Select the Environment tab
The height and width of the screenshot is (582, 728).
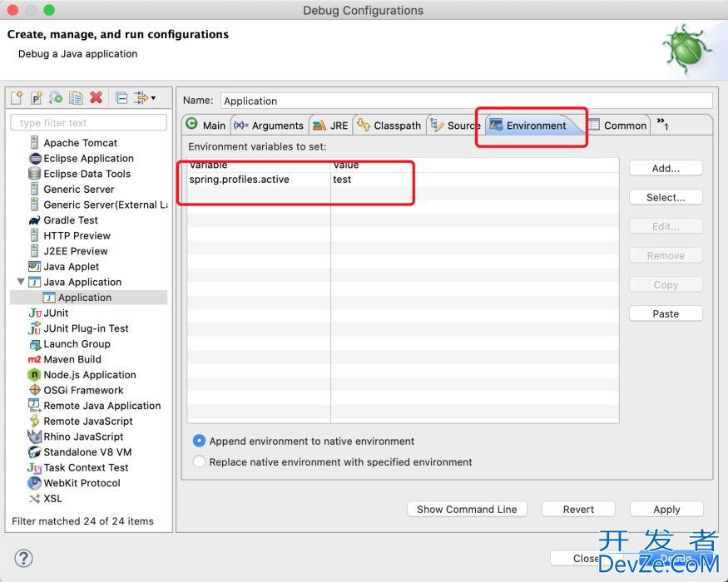click(x=532, y=126)
